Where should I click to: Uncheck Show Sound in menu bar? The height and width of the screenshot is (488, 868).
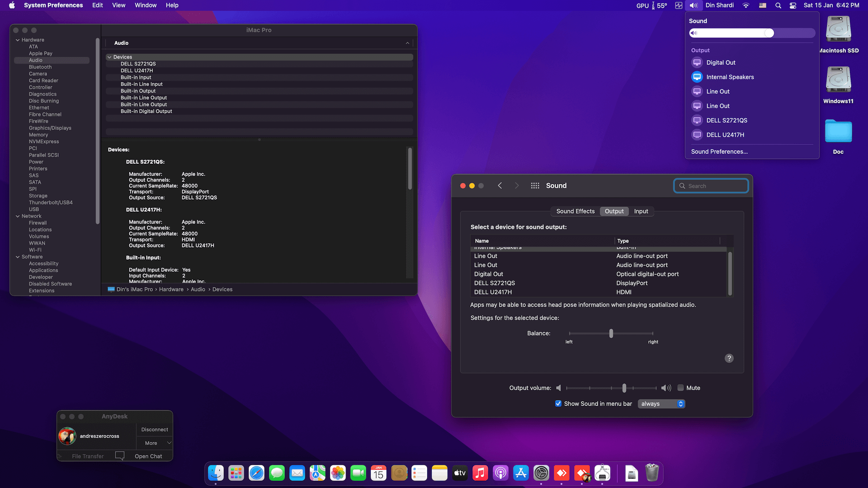coord(558,403)
